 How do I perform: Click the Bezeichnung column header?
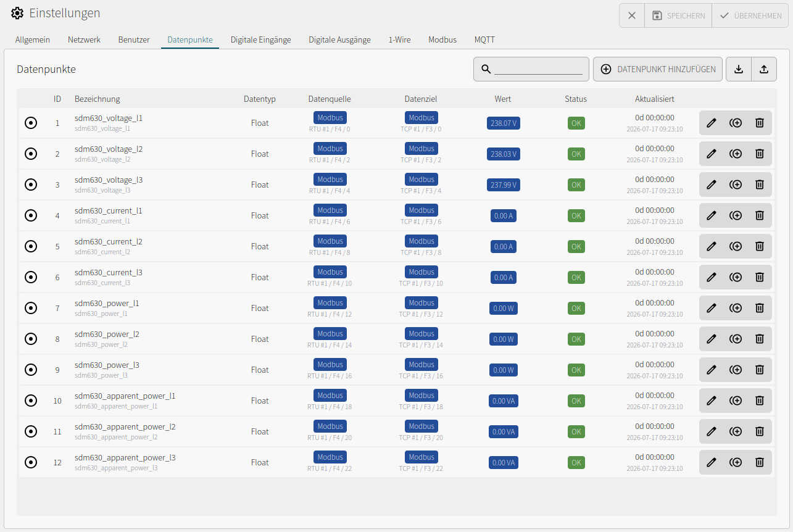click(x=98, y=99)
